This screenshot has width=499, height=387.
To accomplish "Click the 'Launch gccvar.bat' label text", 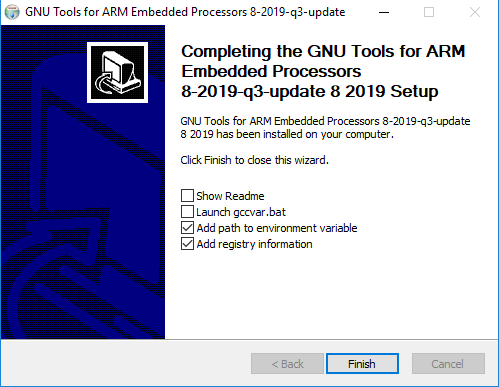I will (x=241, y=212).
